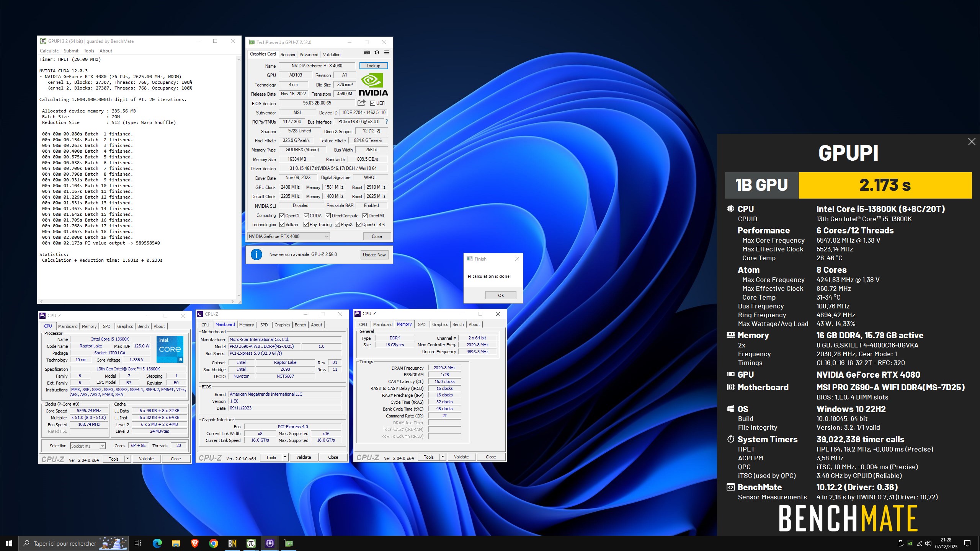Expand Tools dropdown arrow in CPU-Z Mainboard window
This screenshot has height=551, width=980.
tap(285, 457)
